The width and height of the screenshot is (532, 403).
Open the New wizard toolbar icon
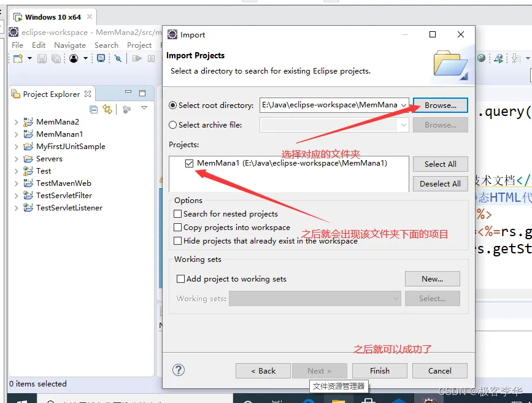[18, 58]
